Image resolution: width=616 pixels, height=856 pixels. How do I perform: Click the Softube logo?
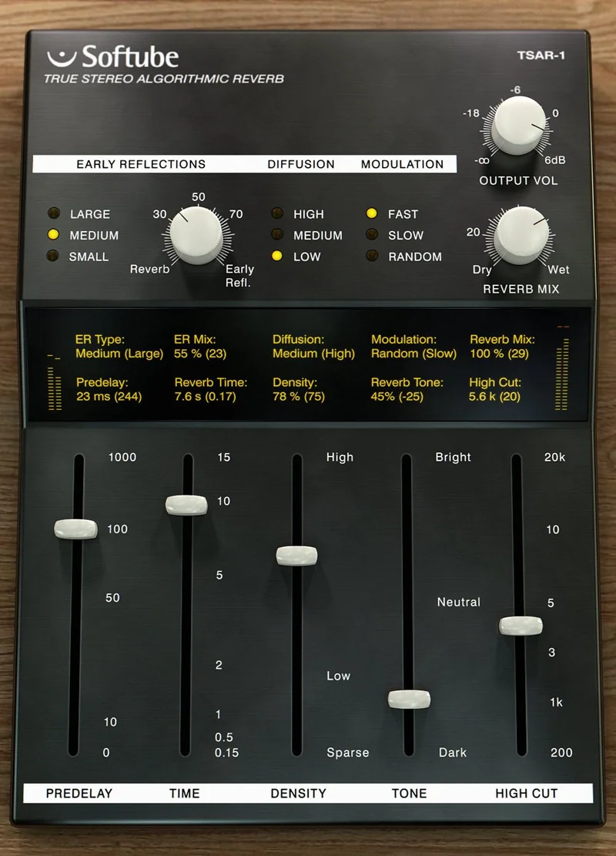point(113,57)
